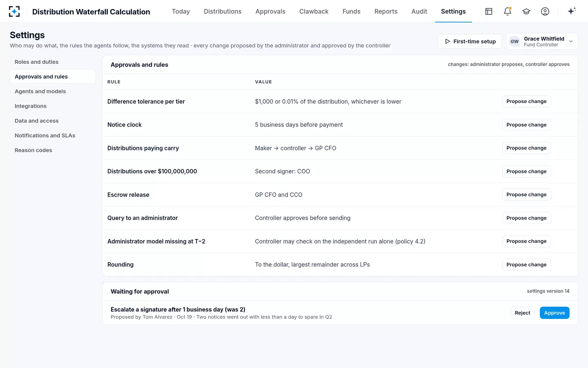Go to the Today tab
Screen dimensions: 588x368
pos(181,11)
